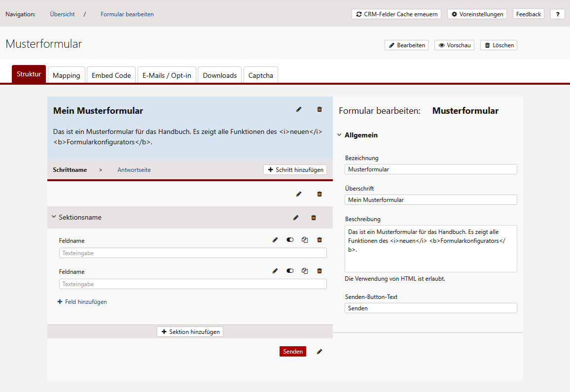
Task: Open the Antwortseite step link
Action: point(134,170)
